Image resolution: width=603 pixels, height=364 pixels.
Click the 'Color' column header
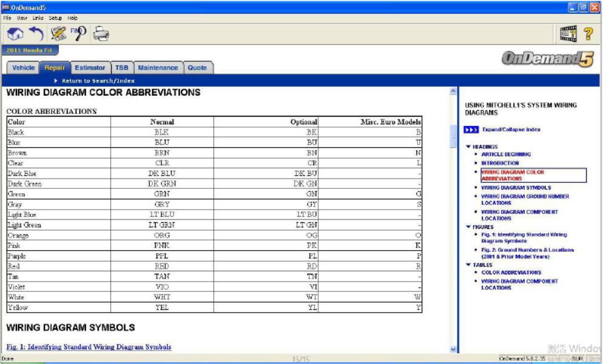58,122
